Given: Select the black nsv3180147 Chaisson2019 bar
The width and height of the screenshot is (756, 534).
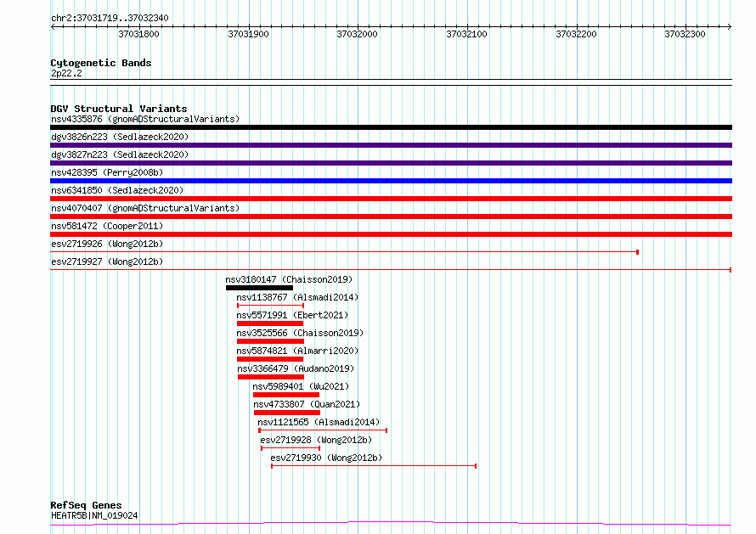Looking at the screenshot, I should 259,288.
